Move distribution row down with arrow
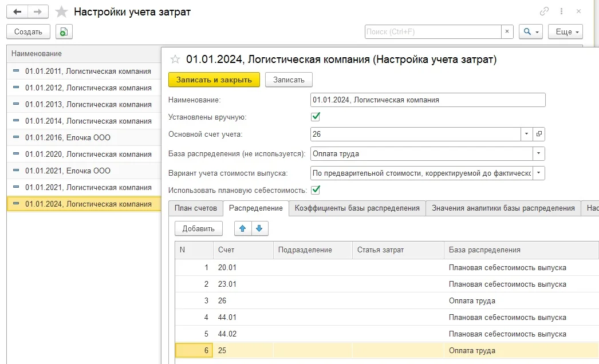 [x=259, y=228]
